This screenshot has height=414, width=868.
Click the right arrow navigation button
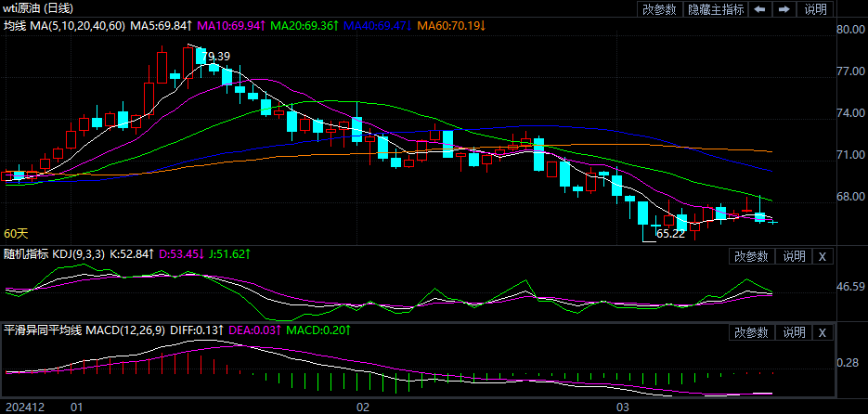pyautogui.click(x=784, y=9)
